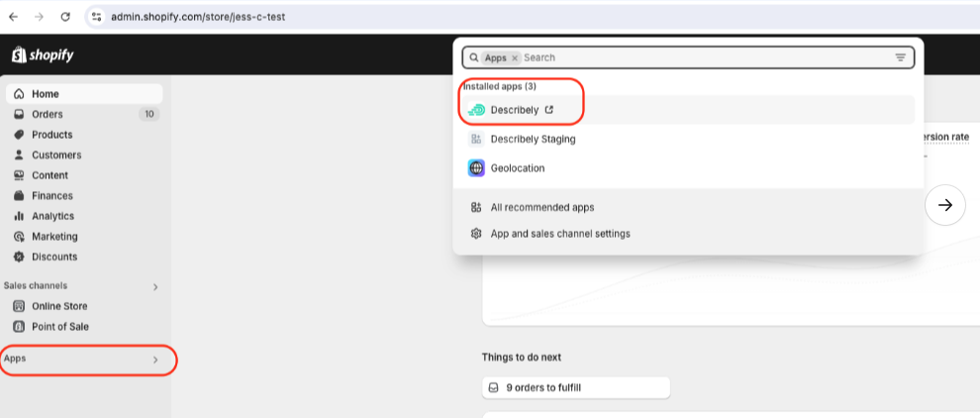Click the Point of Sale icon

click(x=19, y=326)
